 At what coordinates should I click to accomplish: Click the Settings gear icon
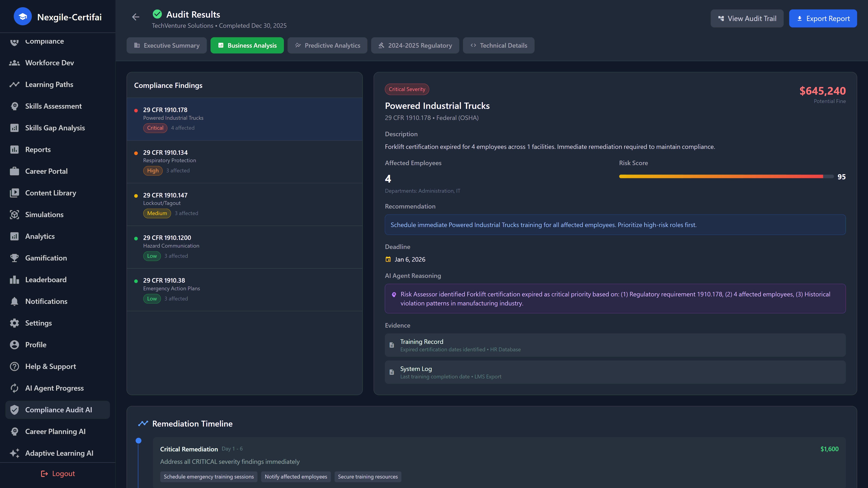[x=14, y=323]
